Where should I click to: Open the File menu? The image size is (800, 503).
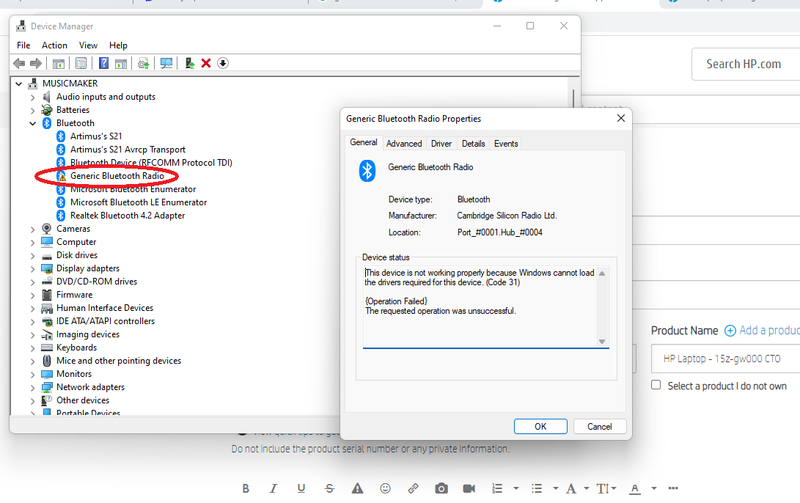[23, 45]
